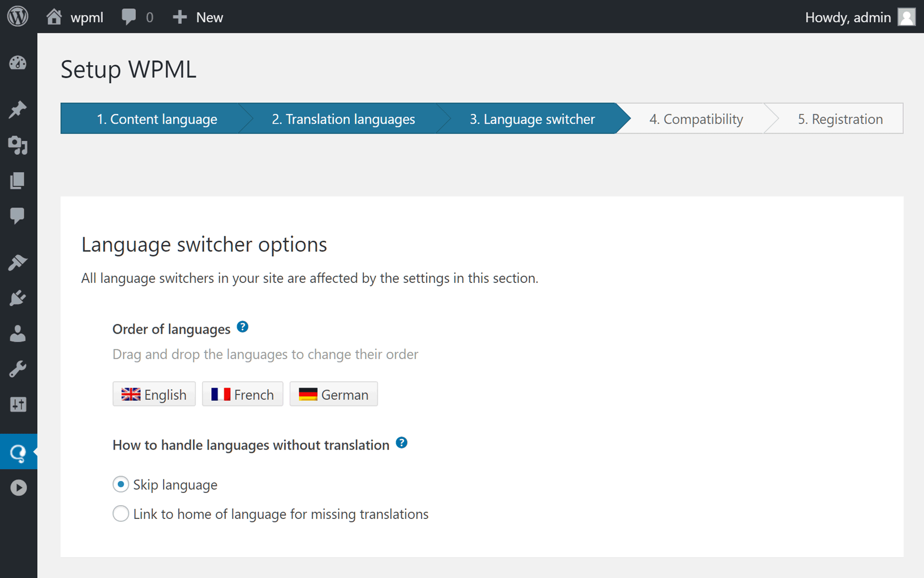Open Howdy, admin account menu
The height and width of the screenshot is (578, 924).
(848, 17)
